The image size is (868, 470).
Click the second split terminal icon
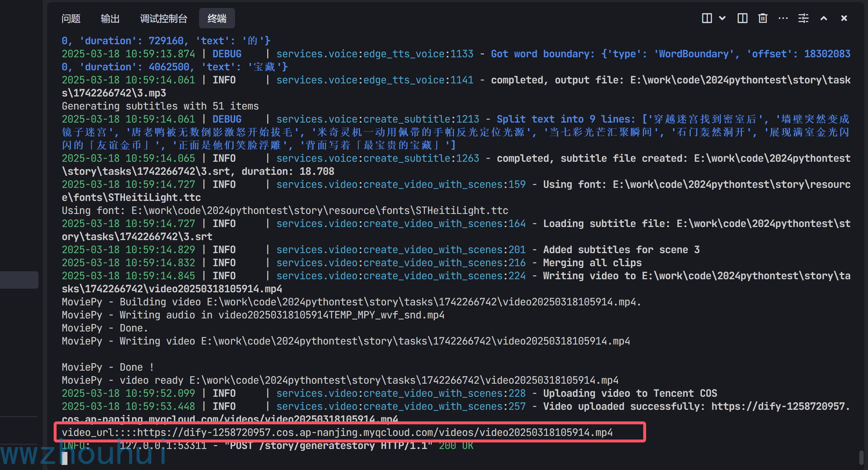(742, 18)
